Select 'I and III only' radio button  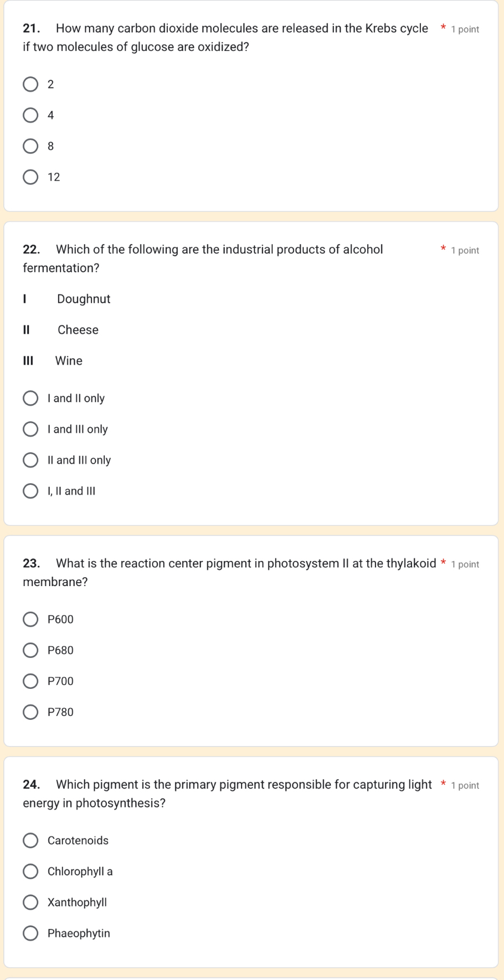click(x=30, y=429)
